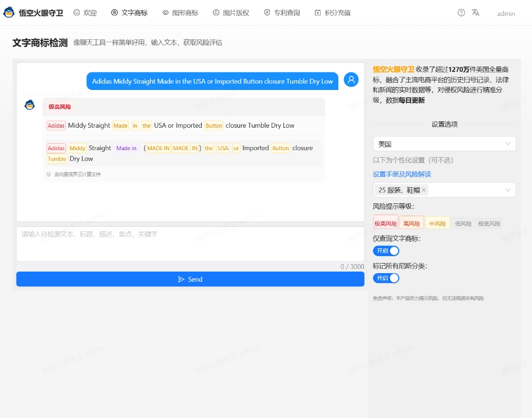
Task: Click the 文字商标检测 page title
Action: pos(40,43)
